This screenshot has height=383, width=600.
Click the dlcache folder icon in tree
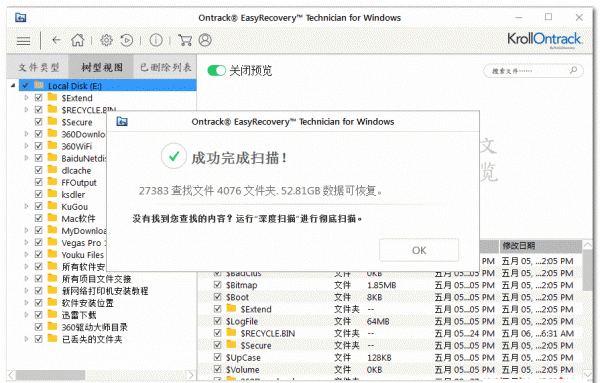pos(52,169)
